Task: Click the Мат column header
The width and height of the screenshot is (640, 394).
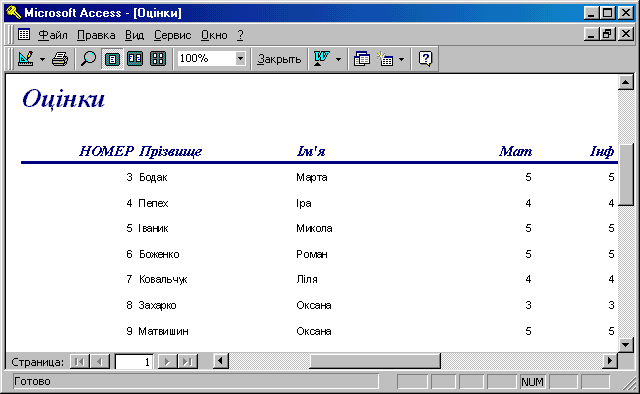Action: [x=516, y=151]
